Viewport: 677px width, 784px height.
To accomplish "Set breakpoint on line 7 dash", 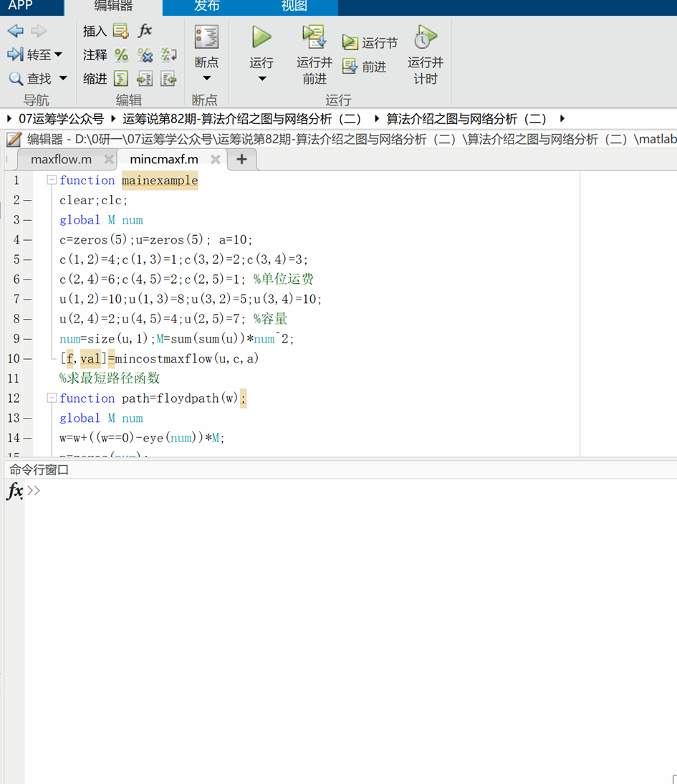I will (27, 300).
